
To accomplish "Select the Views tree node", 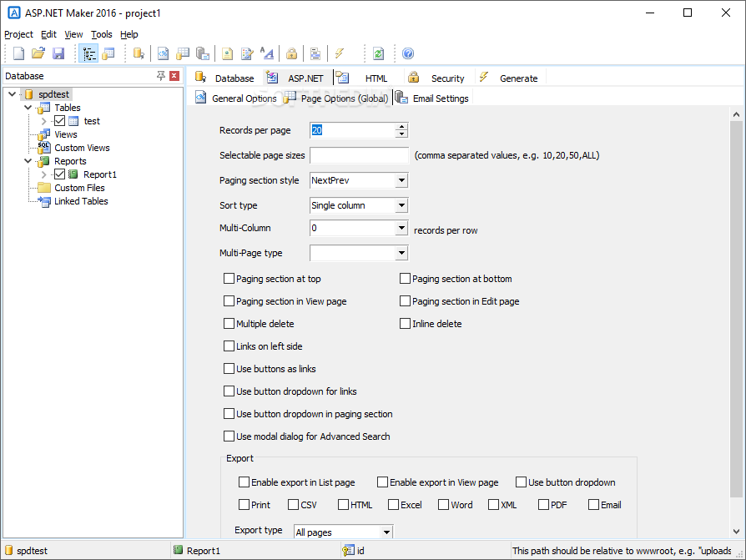I will click(66, 134).
